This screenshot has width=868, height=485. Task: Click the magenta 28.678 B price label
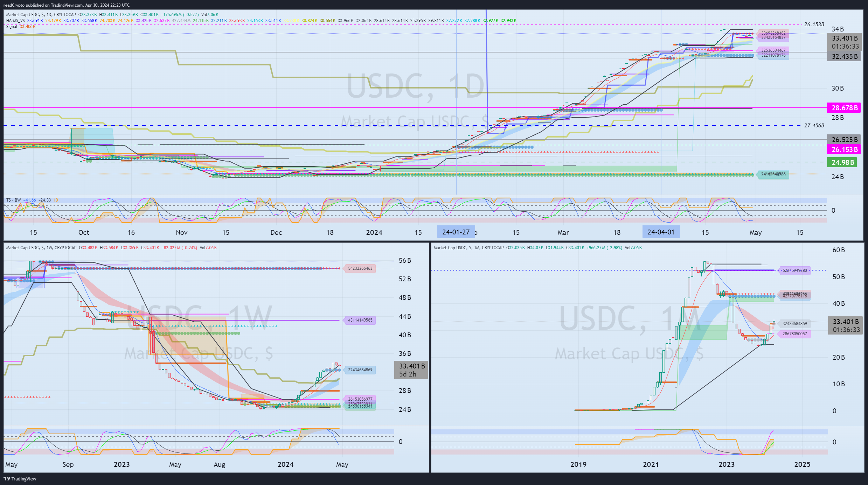[x=844, y=108]
